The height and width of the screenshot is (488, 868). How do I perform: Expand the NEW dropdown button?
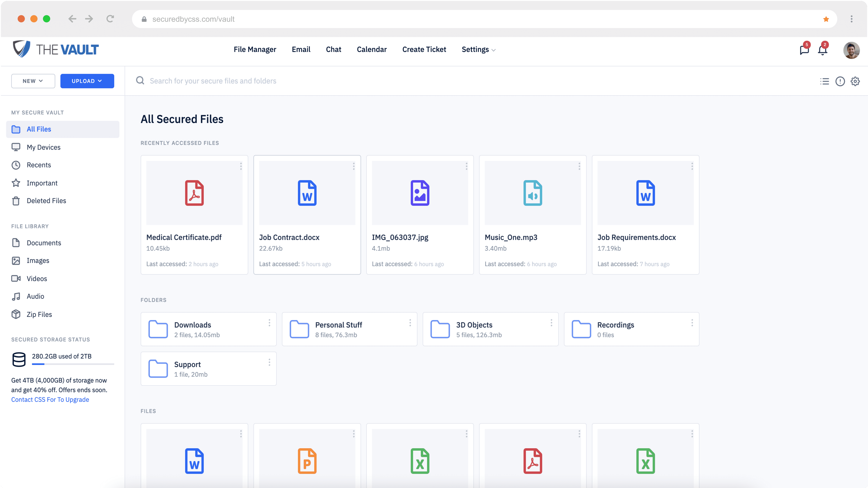click(33, 81)
